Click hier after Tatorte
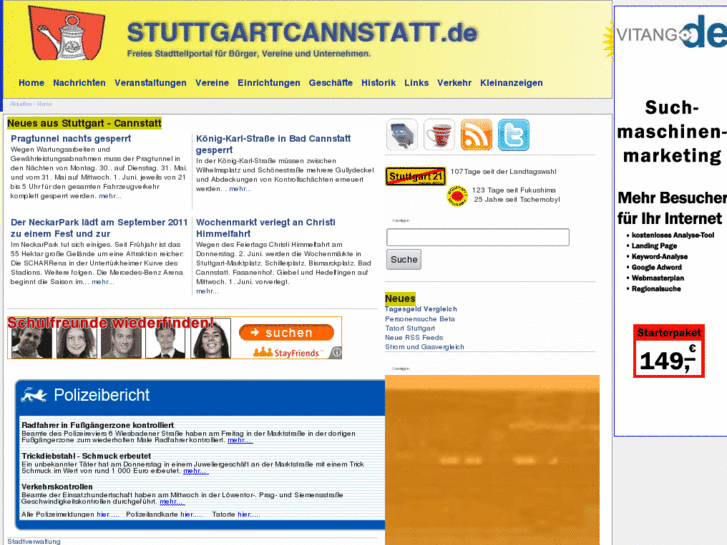Screen dimensions: 727x545 (249, 514)
